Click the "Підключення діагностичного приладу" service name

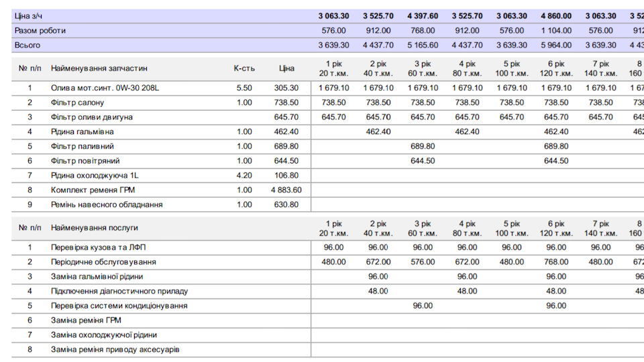119,292
